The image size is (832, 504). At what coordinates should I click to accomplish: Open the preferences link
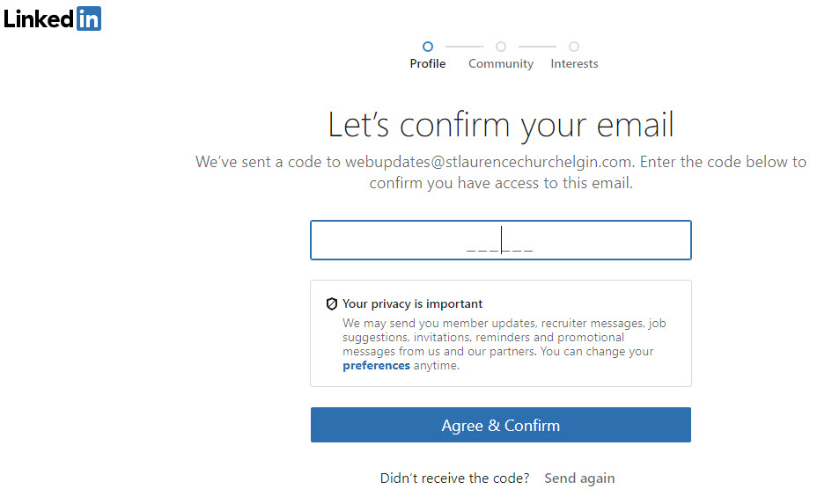click(x=376, y=366)
